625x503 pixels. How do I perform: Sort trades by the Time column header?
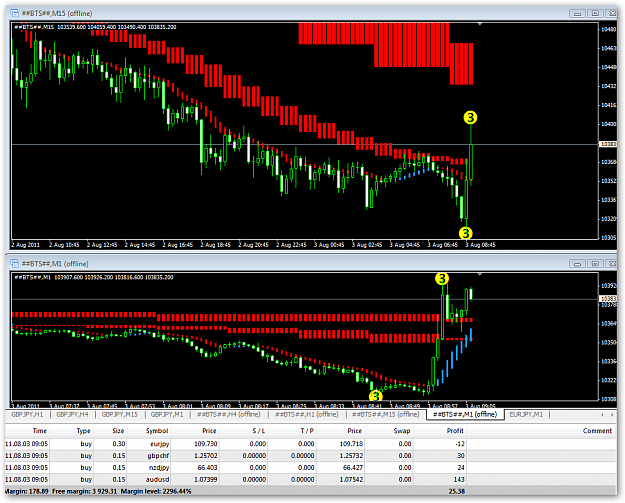pos(39,431)
